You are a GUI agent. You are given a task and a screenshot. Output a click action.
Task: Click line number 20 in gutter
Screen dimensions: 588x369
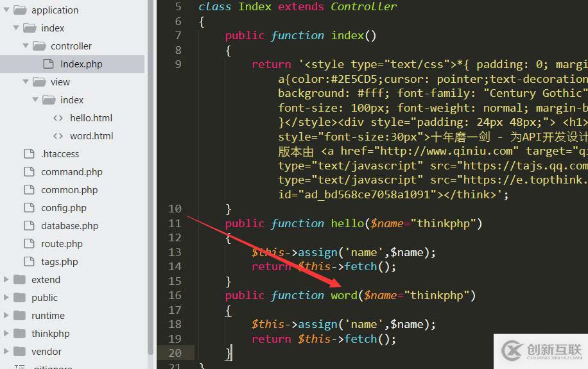pyautogui.click(x=175, y=353)
